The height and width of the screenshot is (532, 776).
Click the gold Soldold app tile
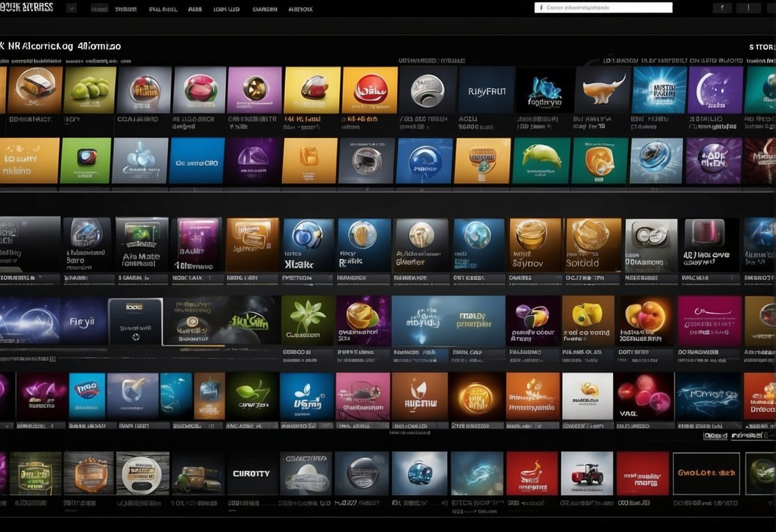[592, 245]
